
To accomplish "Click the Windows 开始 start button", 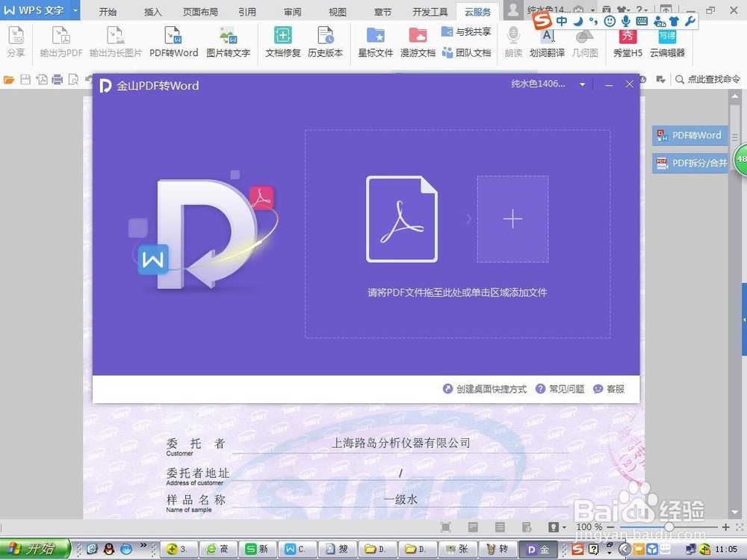I will (35, 549).
